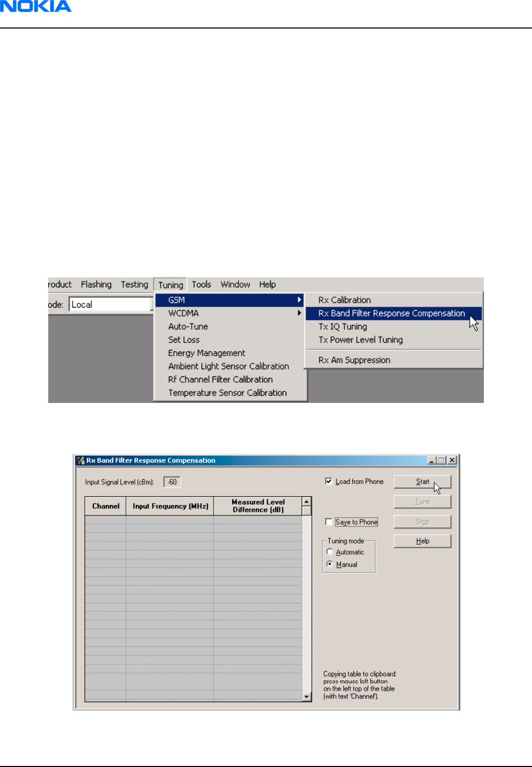The width and height of the screenshot is (532, 767).
Task: Click the Start button
Action: (x=423, y=482)
